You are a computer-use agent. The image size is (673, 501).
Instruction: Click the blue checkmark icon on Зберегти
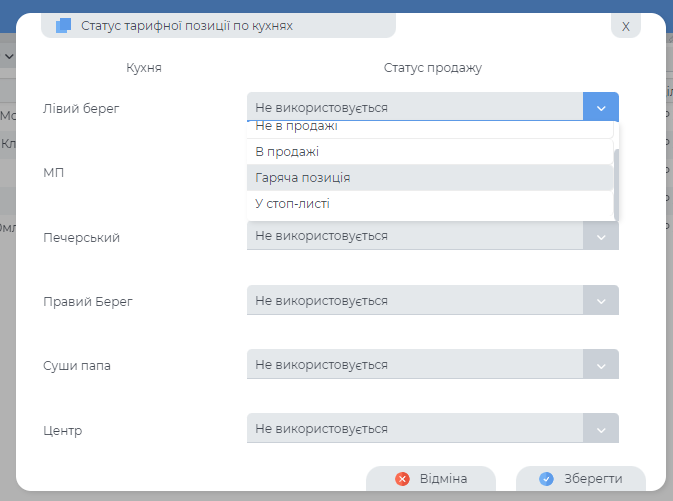tap(546, 479)
